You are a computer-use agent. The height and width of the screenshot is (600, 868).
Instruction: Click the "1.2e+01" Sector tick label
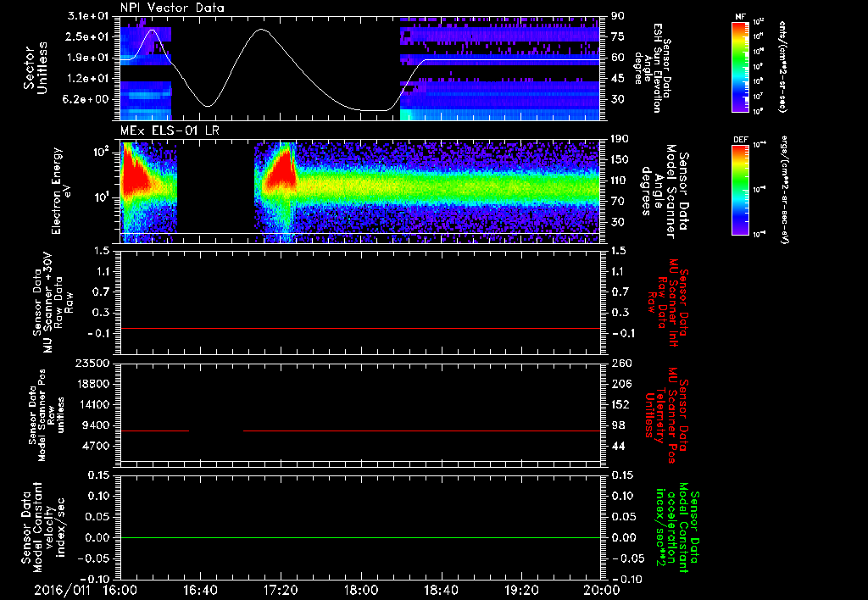pyautogui.click(x=88, y=79)
